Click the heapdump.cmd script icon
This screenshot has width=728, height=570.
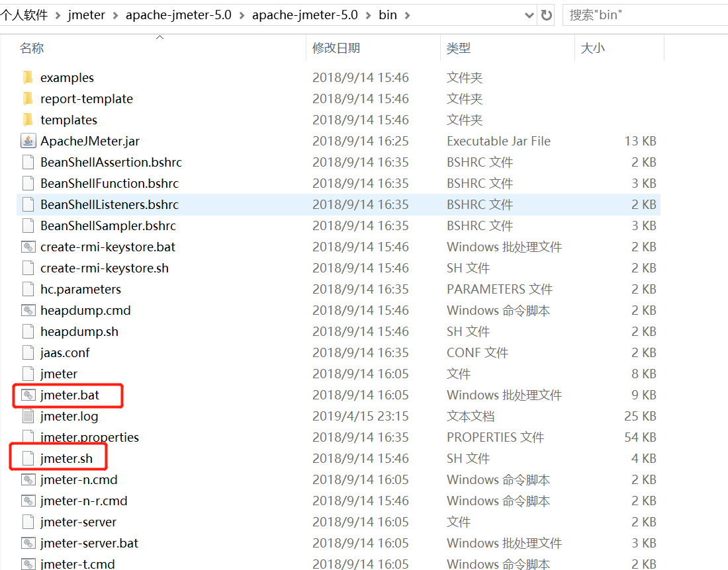point(28,310)
